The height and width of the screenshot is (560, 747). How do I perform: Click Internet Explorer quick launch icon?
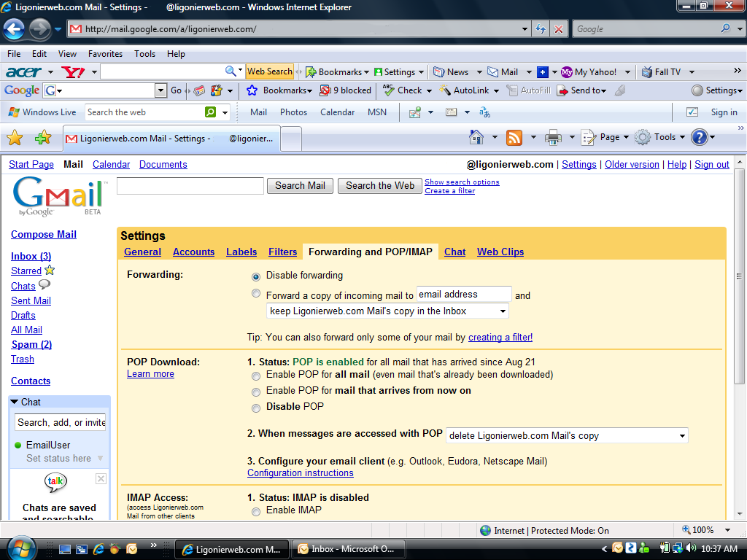click(x=98, y=549)
